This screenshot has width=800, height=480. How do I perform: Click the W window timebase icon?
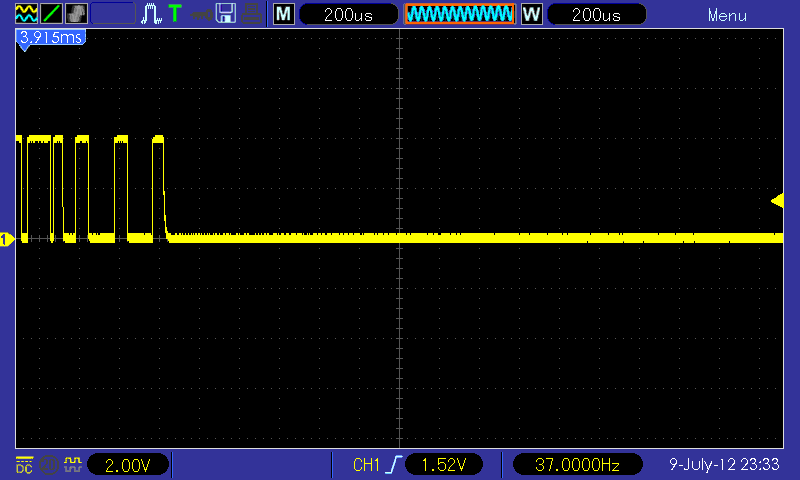pyautogui.click(x=532, y=14)
